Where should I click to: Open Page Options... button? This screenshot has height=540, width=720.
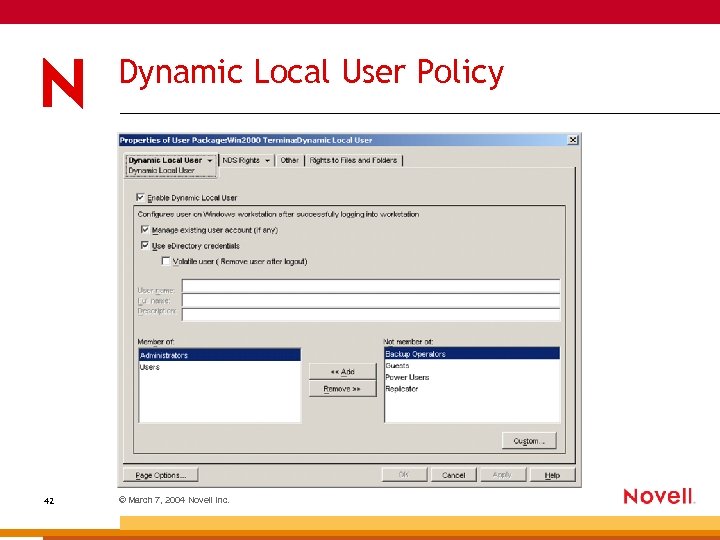161,475
